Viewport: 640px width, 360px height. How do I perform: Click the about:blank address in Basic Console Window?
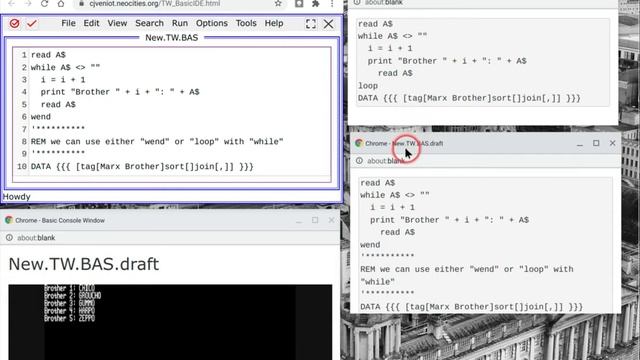click(x=36, y=238)
